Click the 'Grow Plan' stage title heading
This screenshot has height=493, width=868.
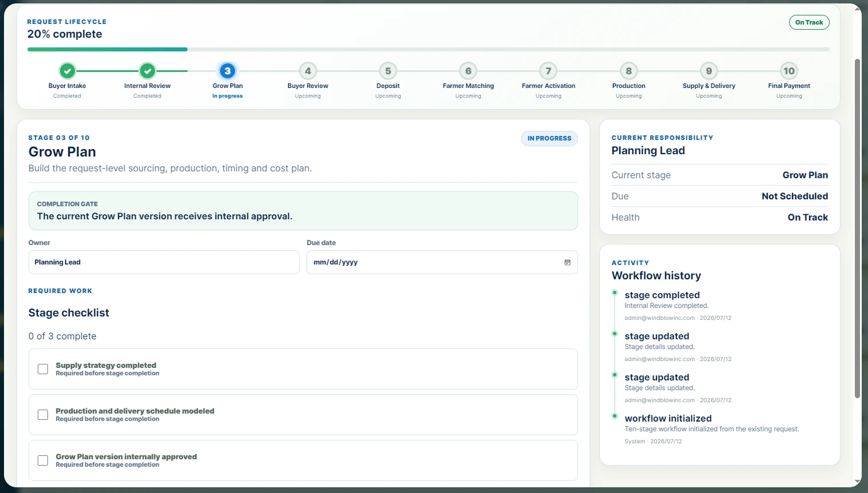point(62,151)
